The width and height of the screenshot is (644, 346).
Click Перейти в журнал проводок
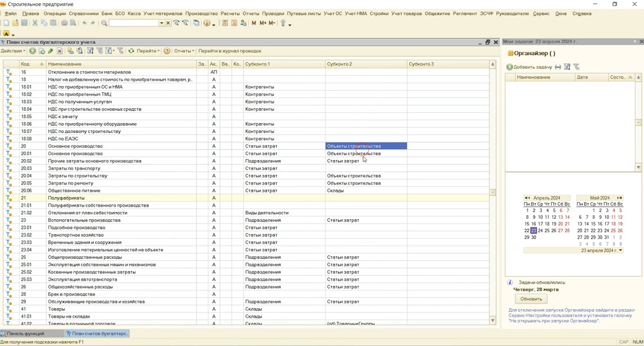(x=230, y=51)
